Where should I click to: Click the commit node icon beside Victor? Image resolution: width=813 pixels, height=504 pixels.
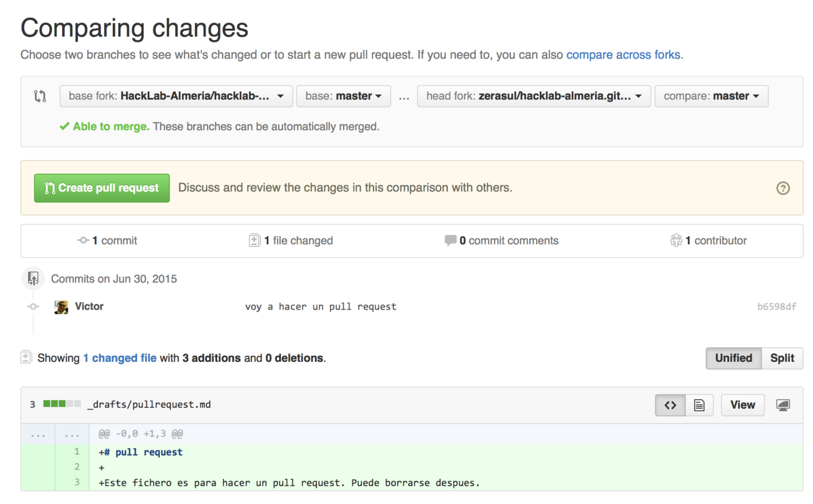pyautogui.click(x=33, y=306)
